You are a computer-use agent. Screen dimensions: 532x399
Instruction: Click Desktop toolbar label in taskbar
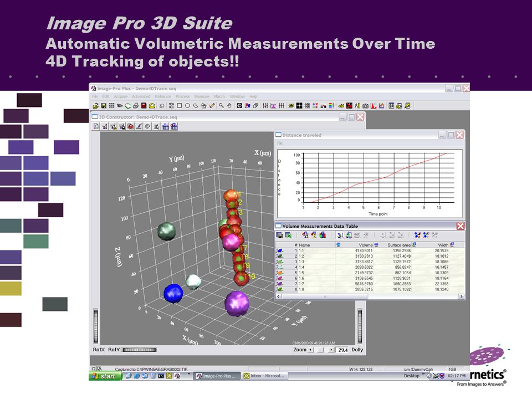(x=412, y=376)
